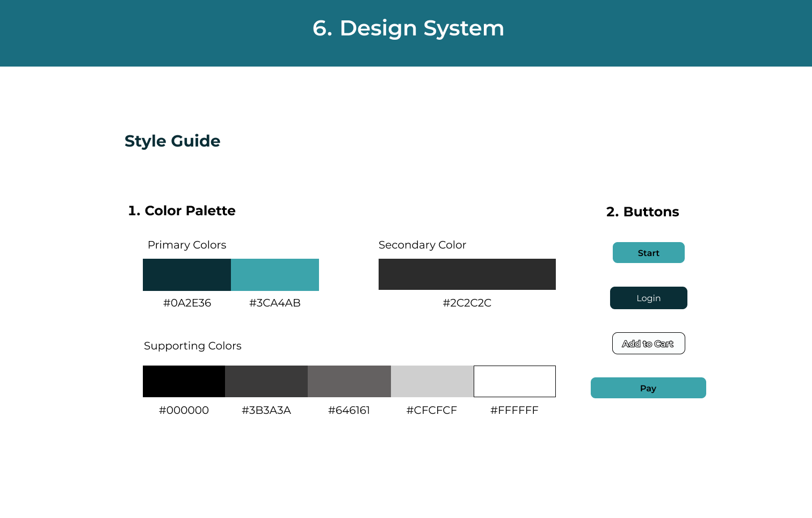812x518 pixels.
Task: Click the '#2C2C2C' hex code text
Action: point(467,303)
